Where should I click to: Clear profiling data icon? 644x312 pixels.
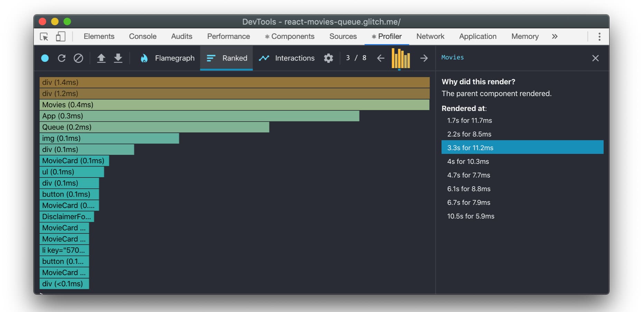(78, 58)
